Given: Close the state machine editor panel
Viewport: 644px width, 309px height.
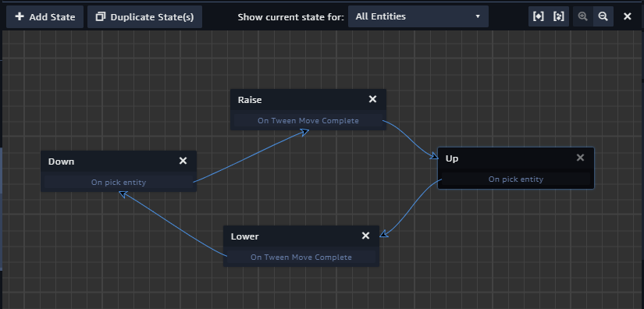Looking at the screenshot, I should (x=628, y=16).
